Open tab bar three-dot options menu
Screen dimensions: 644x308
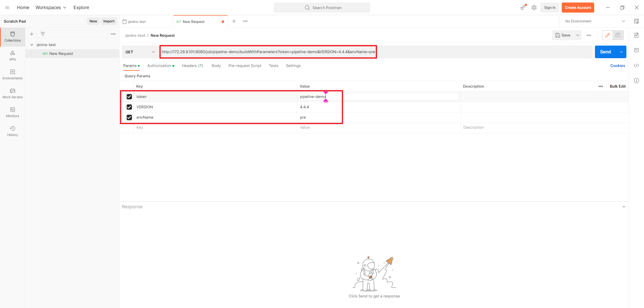point(245,21)
